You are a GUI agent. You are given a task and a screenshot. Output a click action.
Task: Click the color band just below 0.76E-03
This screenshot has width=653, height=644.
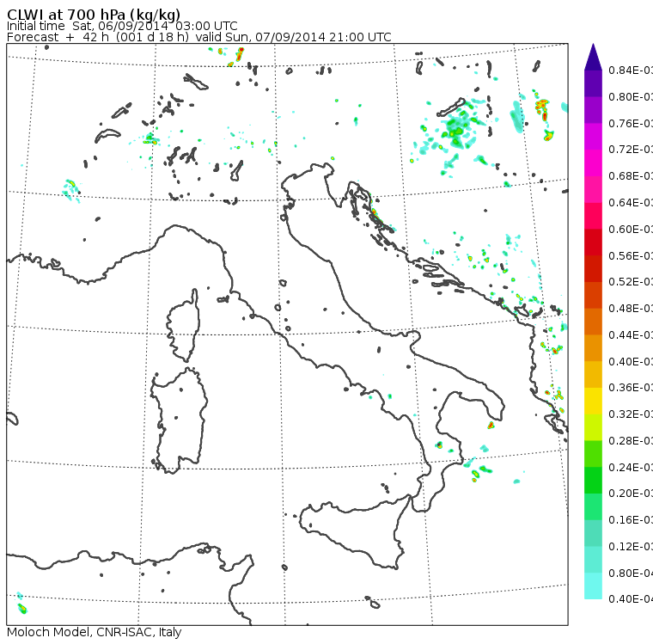(593, 137)
